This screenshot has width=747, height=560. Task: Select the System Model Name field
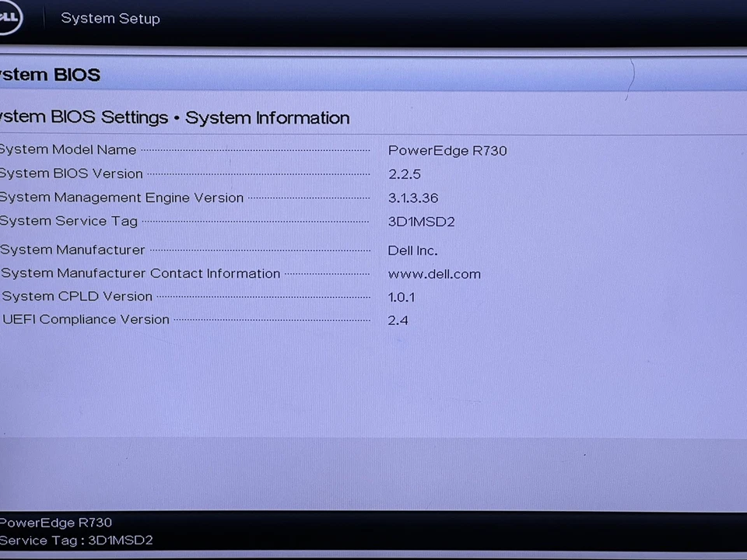(x=68, y=149)
